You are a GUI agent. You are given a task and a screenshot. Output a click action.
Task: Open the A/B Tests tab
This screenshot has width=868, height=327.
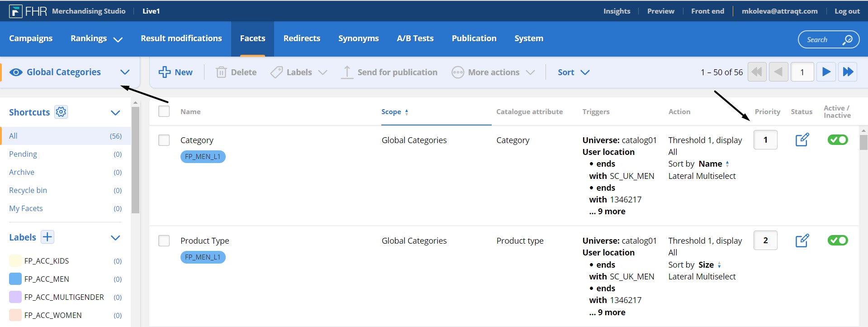click(x=415, y=38)
